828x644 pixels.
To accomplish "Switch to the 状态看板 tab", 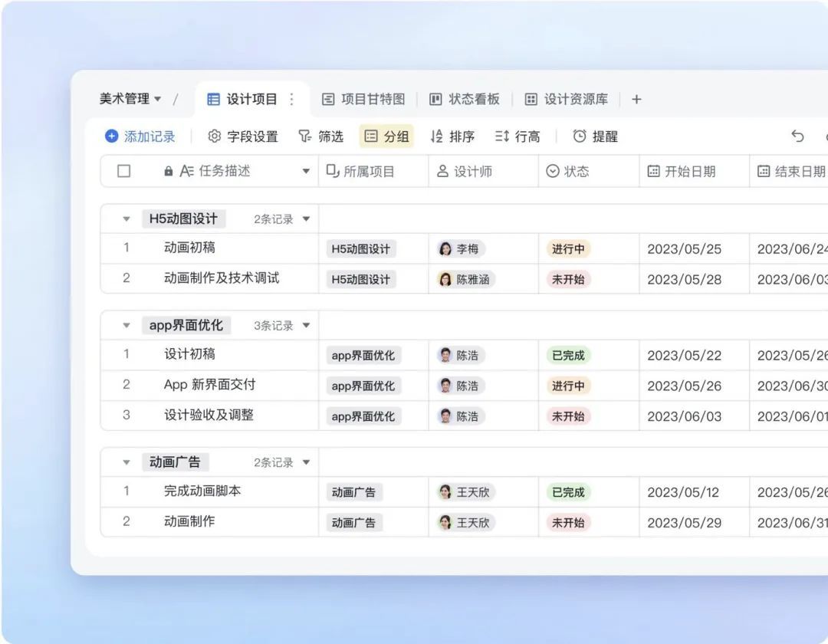I will click(x=465, y=99).
